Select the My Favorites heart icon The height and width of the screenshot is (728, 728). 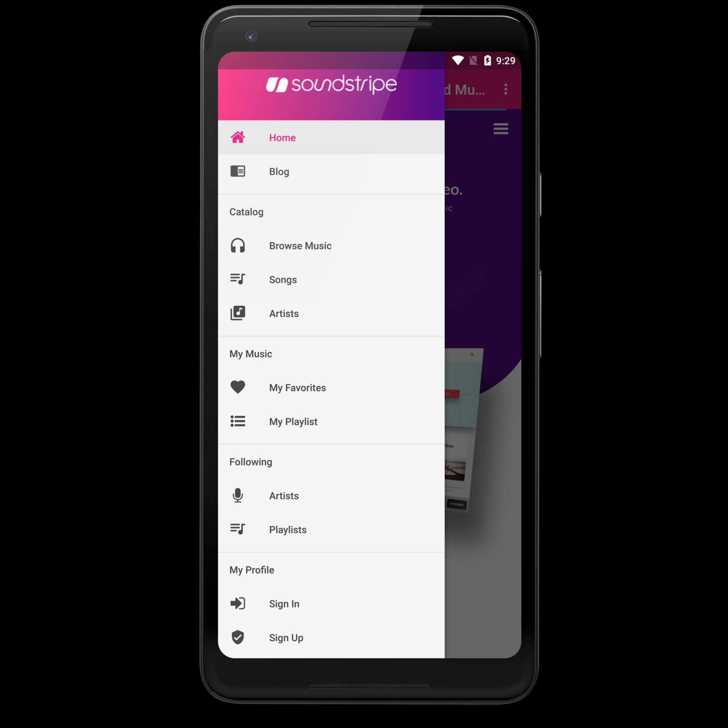pos(238,387)
